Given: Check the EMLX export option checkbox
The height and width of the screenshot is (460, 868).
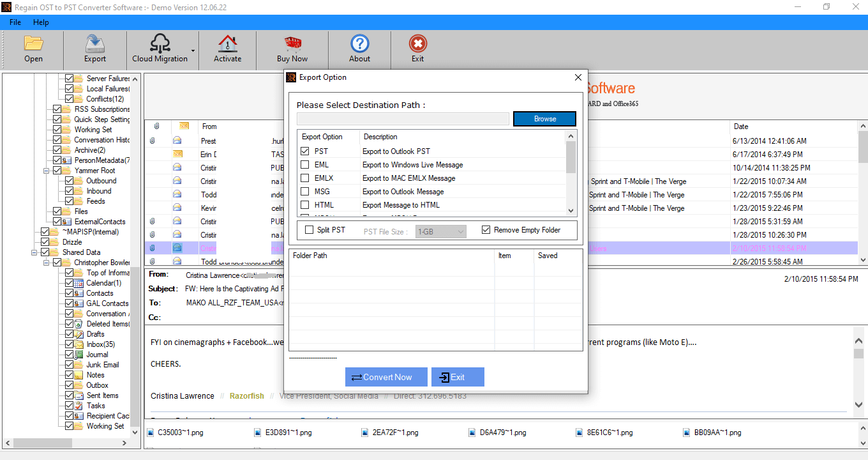Looking at the screenshot, I should point(305,178).
